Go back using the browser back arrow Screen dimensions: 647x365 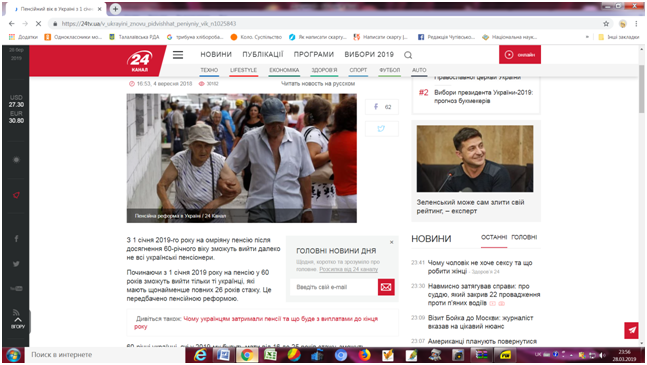(x=12, y=24)
